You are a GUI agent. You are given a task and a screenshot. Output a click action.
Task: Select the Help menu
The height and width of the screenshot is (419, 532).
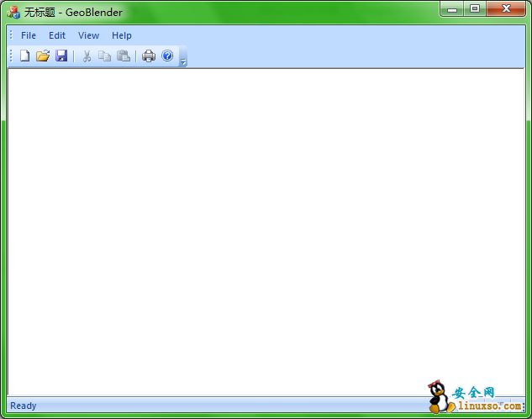tap(122, 35)
